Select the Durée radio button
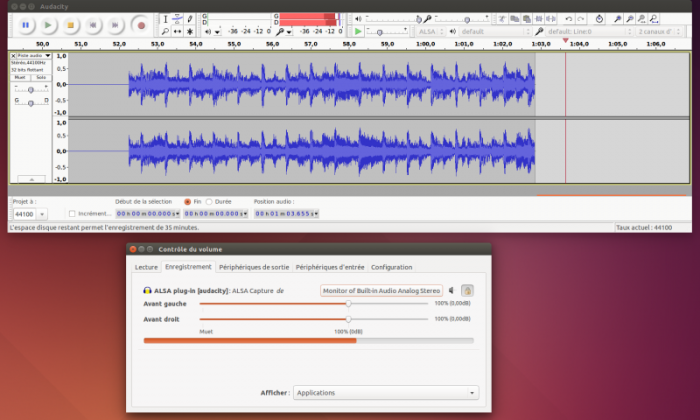This screenshot has width=700, height=420. tap(209, 201)
